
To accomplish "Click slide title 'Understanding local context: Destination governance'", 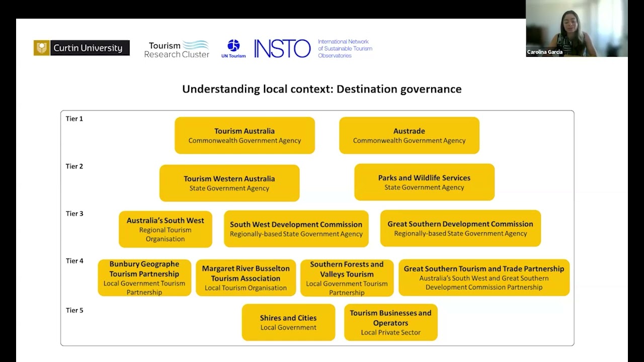I will [x=322, y=89].
